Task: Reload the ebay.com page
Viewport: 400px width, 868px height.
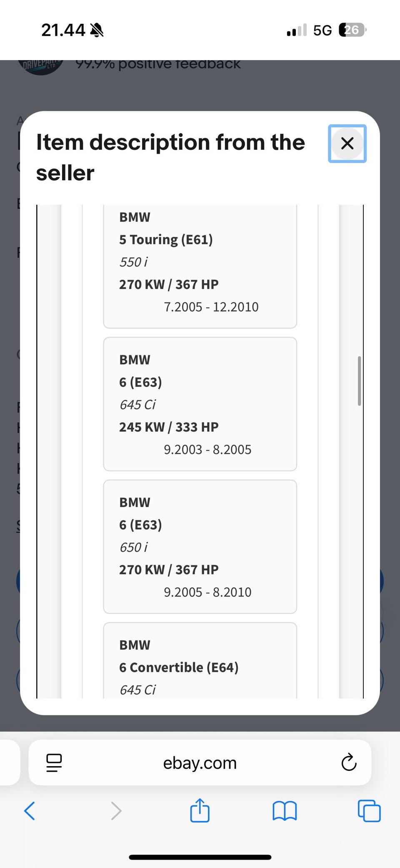Action: coord(349,762)
